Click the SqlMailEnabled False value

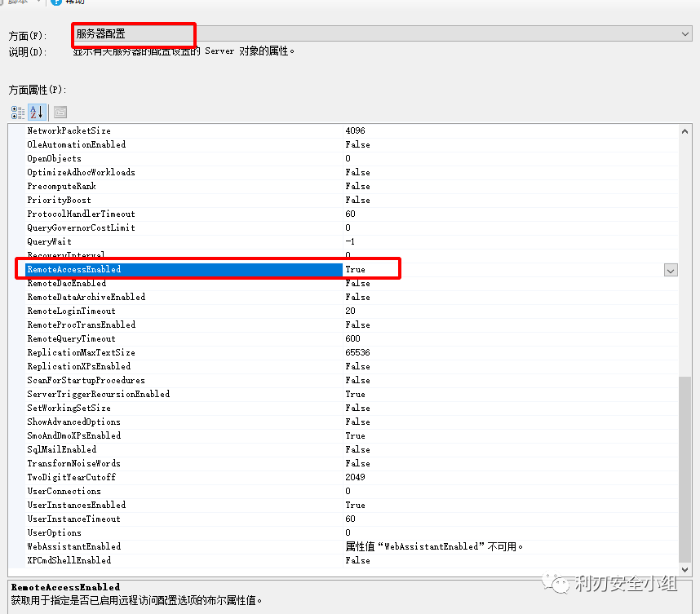click(357, 450)
